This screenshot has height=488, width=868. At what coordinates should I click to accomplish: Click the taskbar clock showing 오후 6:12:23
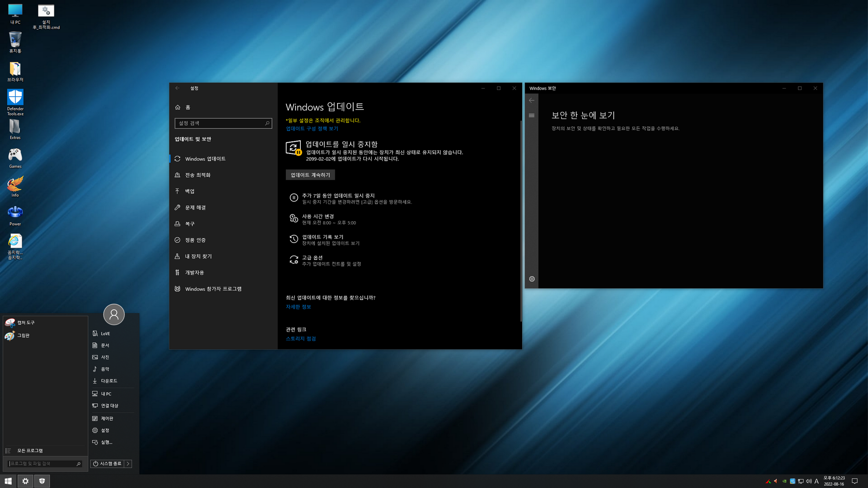[x=834, y=481]
